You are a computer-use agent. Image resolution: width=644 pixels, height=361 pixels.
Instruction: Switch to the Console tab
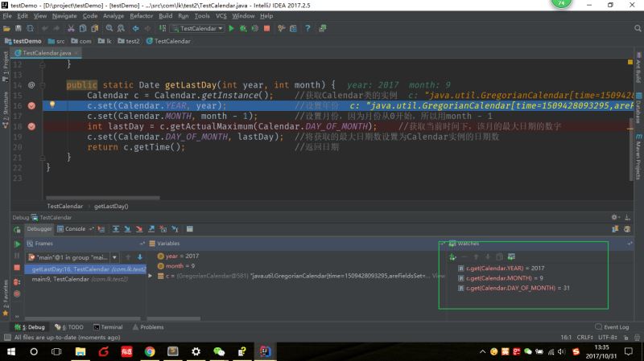pyautogui.click(x=75, y=229)
